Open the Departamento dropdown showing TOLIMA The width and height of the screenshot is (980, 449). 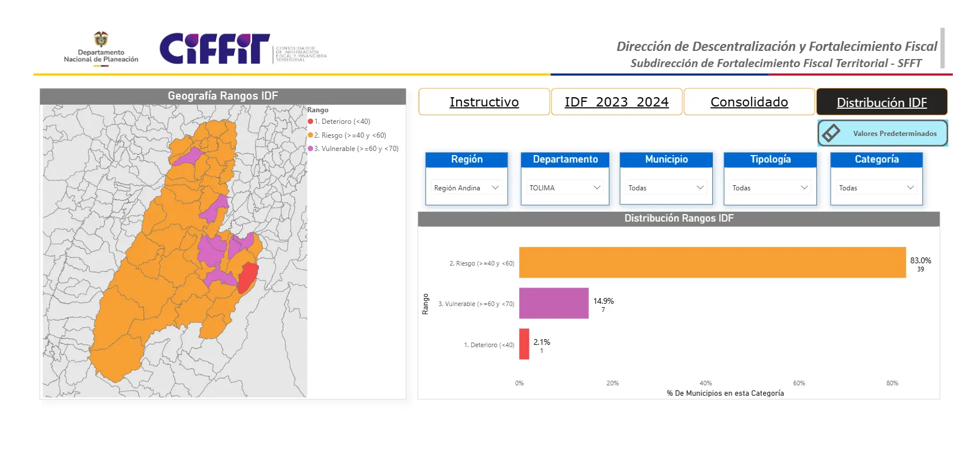point(564,187)
